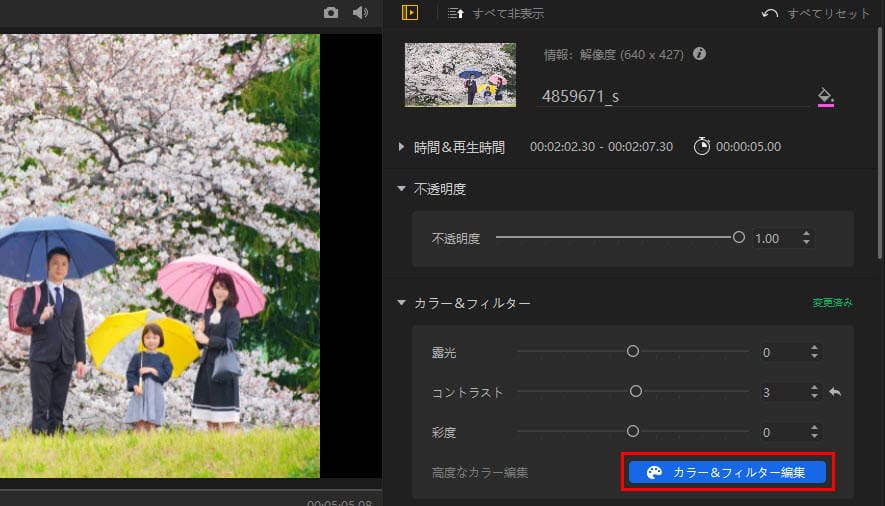Viewport: 885px width, 506px height.
Task: Edit the 彩度 value field
Action: point(783,432)
